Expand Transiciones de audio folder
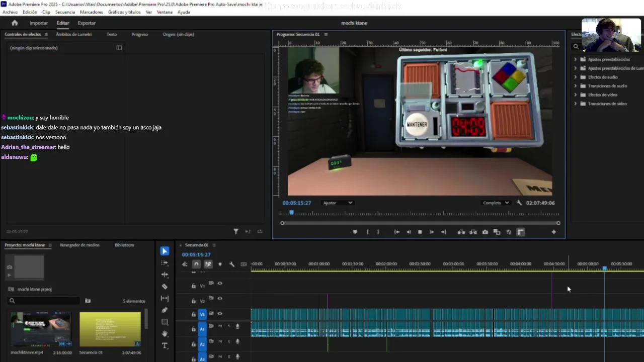644x362 pixels. coord(576,86)
